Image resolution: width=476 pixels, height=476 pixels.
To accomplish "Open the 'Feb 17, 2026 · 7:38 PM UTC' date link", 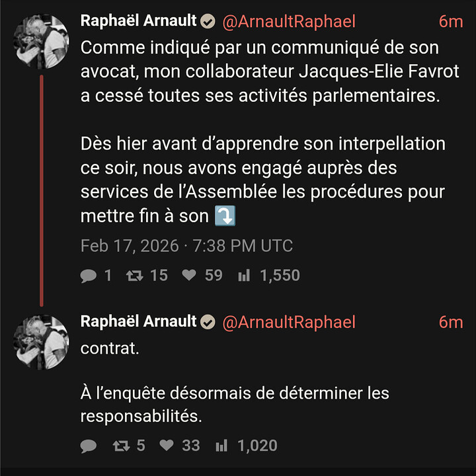I will pyautogui.click(x=186, y=246).
